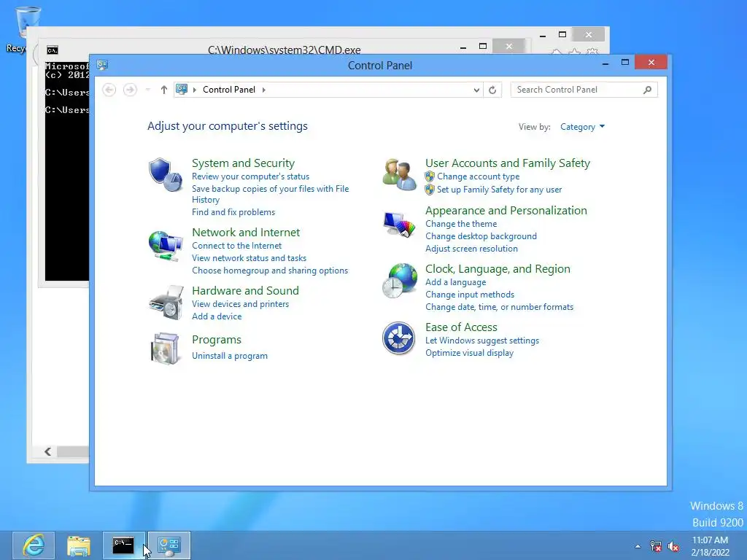The image size is (747, 560).
Task: Refresh the Control Panel view
Action: (x=492, y=90)
